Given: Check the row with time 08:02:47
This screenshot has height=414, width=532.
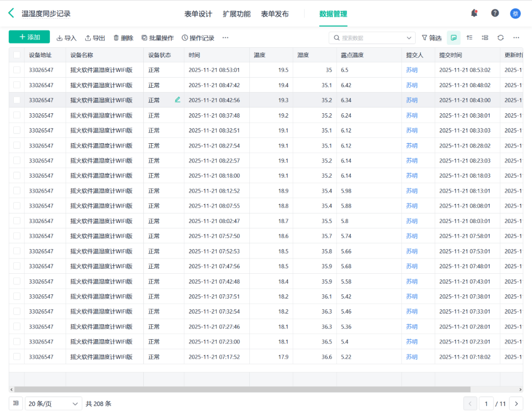Looking at the screenshot, I should point(17,221).
